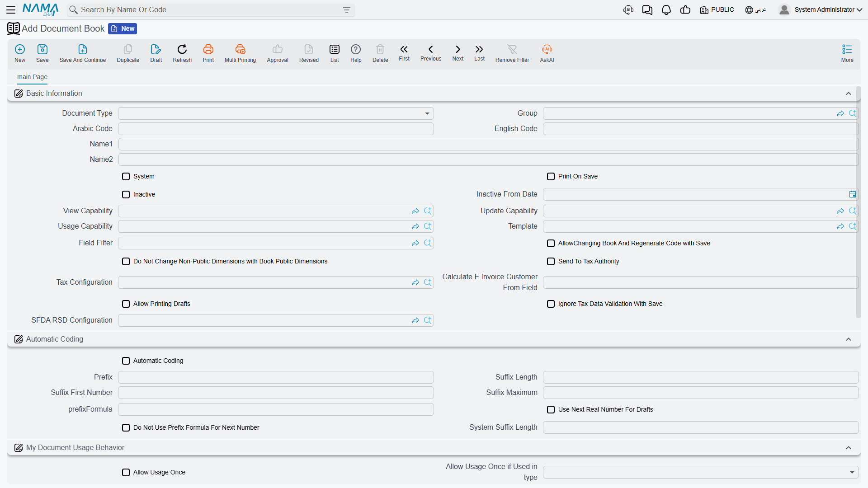Go to Last record
This screenshot has width=868, height=488.
click(479, 52)
